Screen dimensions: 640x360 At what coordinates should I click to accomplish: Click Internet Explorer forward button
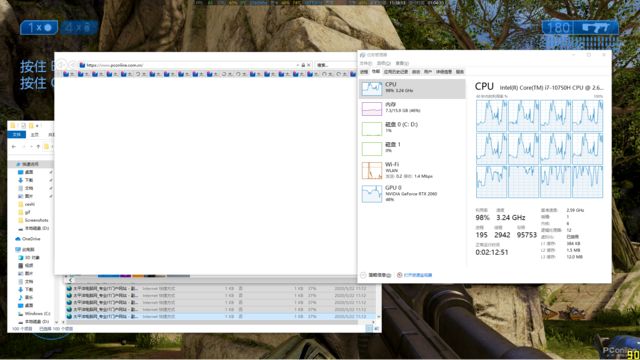pyautogui.click(x=73, y=65)
